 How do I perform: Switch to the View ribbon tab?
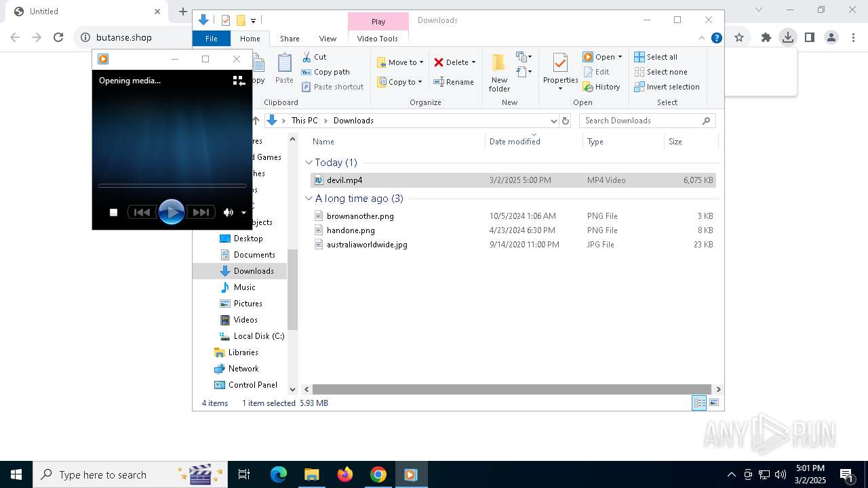coord(328,39)
